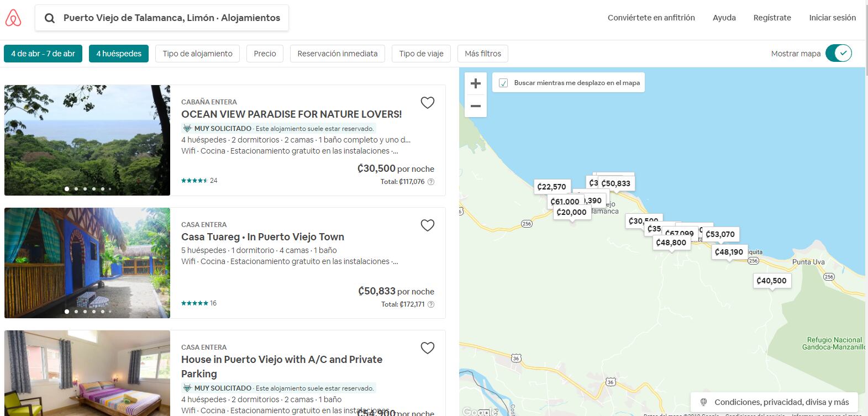The image size is (868, 416).
Task: Click the search magnifier icon
Action: point(50,18)
